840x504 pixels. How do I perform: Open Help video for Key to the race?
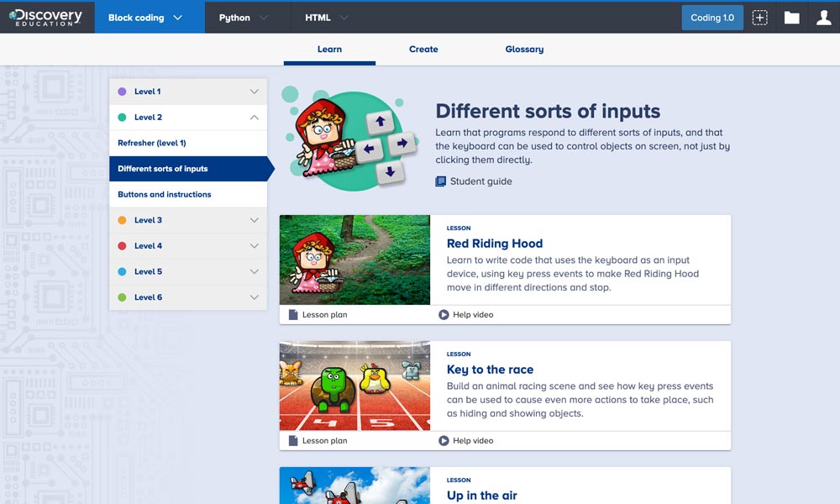click(473, 441)
